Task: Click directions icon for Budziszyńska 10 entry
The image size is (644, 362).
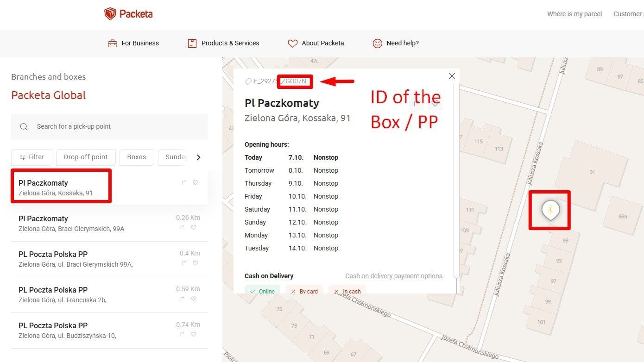Action: coord(184,334)
